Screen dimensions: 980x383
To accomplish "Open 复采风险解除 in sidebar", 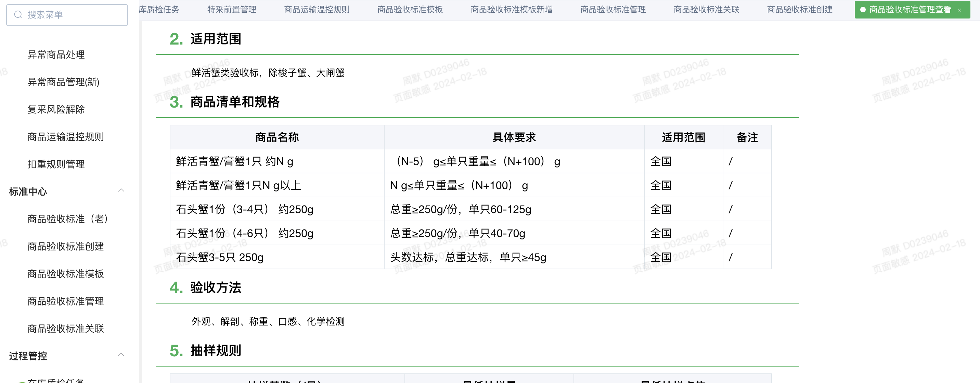I will tap(56, 109).
